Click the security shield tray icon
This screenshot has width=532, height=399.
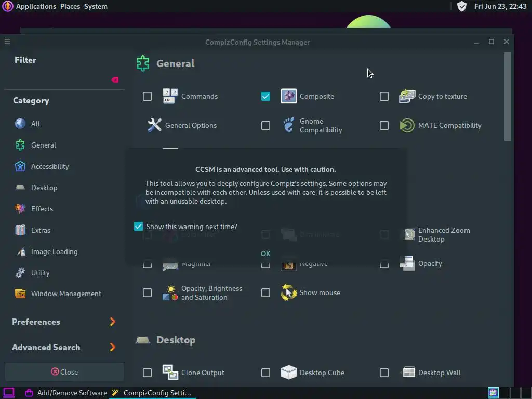click(461, 6)
